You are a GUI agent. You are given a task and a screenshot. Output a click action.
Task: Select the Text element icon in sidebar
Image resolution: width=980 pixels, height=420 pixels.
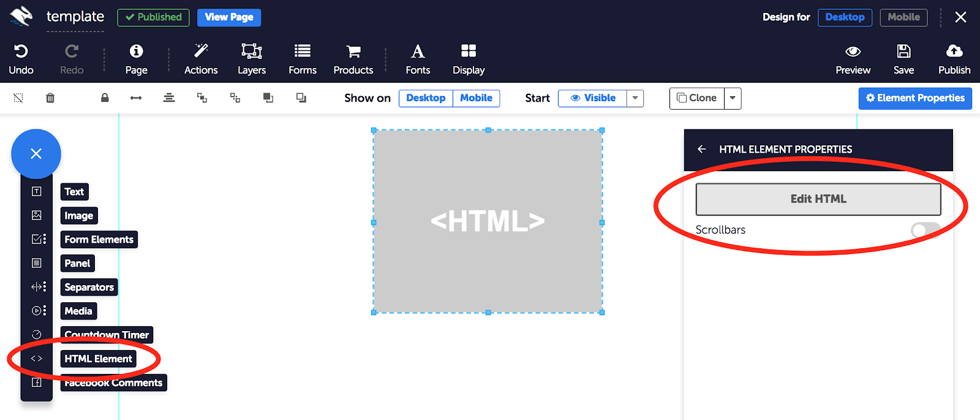coord(37,191)
